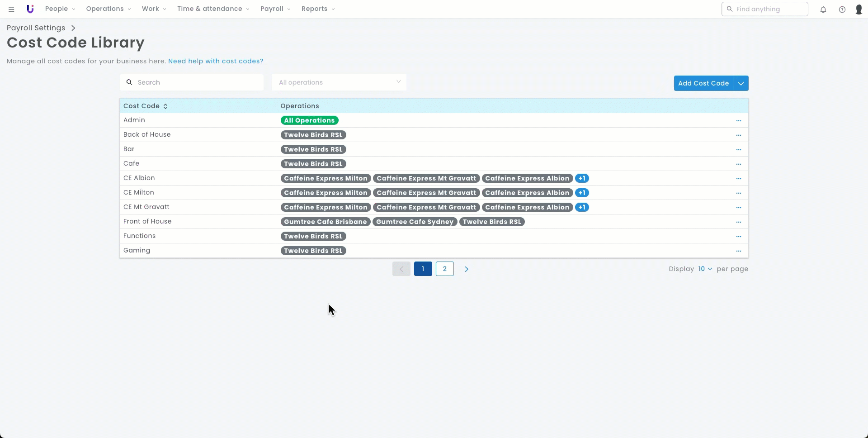The height and width of the screenshot is (438, 868).
Task: Open the People menu
Action: (x=60, y=9)
